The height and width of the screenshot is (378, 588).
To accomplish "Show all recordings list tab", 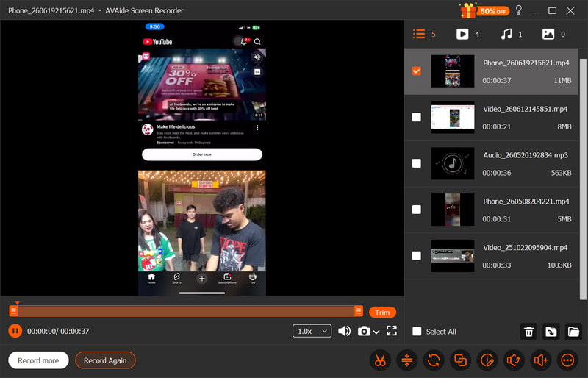I will (424, 34).
